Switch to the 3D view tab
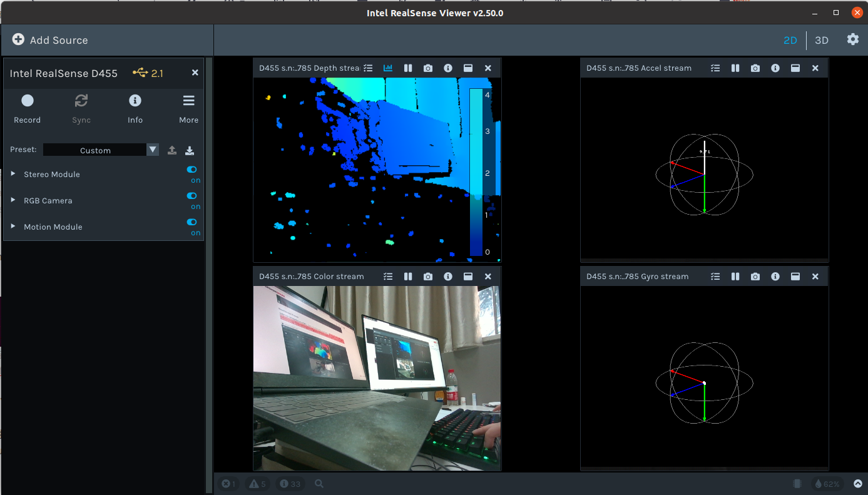Screen dimensions: 868x495 click(x=821, y=39)
